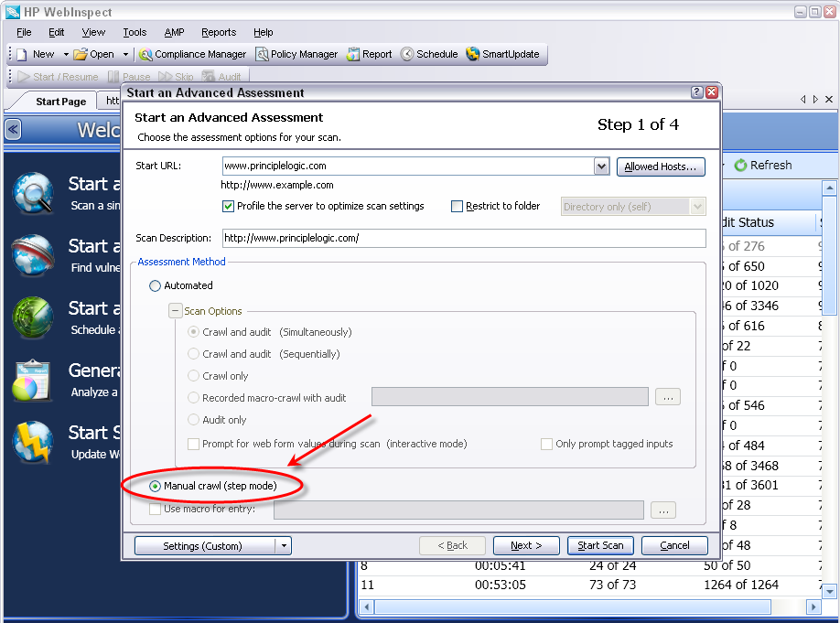The image size is (840, 623).
Task: Launch Policy Manager tool
Action: (x=296, y=54)
